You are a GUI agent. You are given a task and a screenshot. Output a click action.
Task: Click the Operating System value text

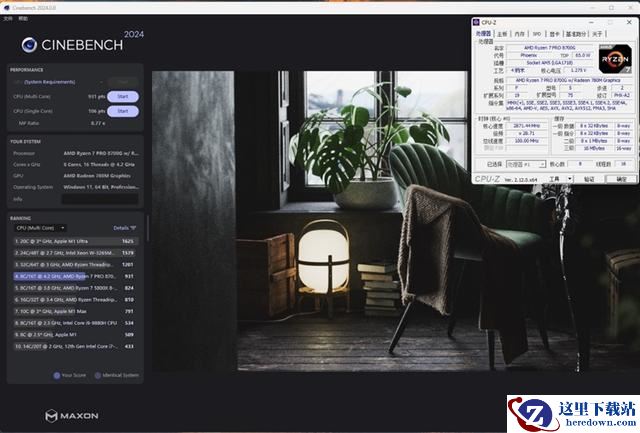101,187
